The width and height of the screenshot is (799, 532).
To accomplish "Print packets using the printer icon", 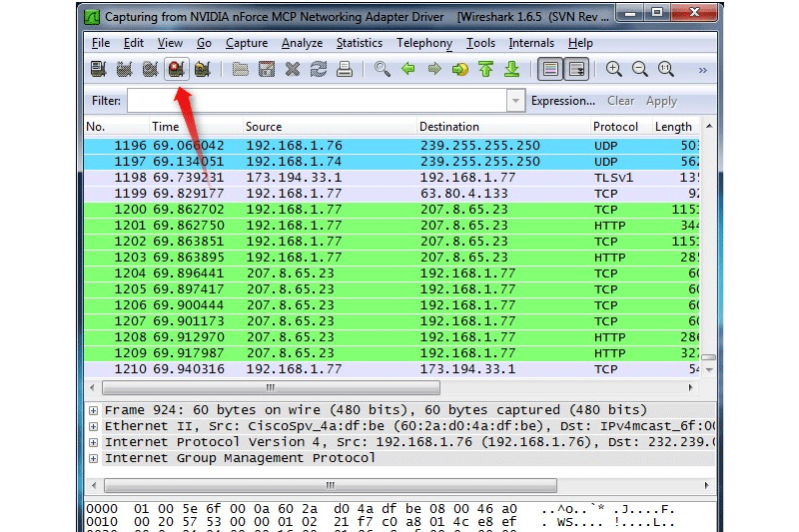I will tap(345, 69).
